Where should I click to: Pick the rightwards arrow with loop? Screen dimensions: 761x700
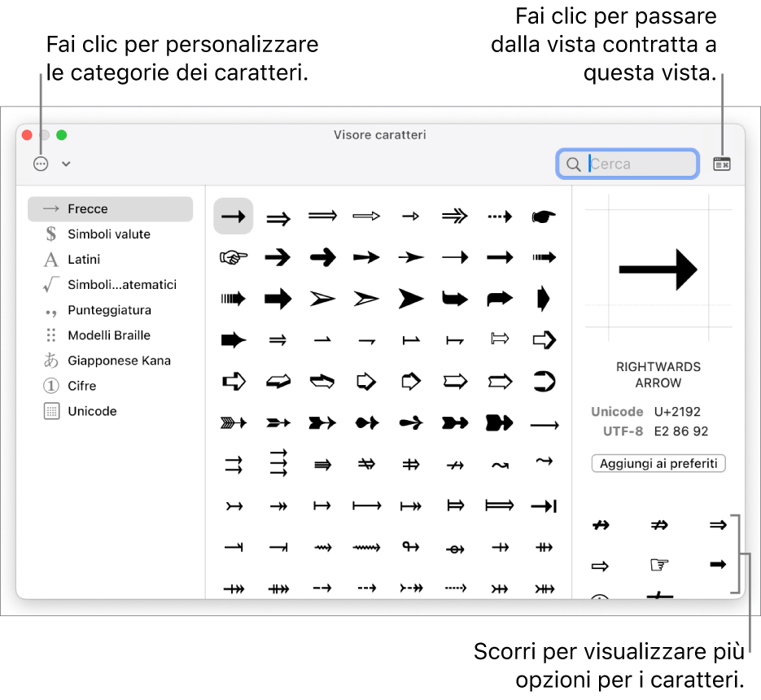click(411, 547)
